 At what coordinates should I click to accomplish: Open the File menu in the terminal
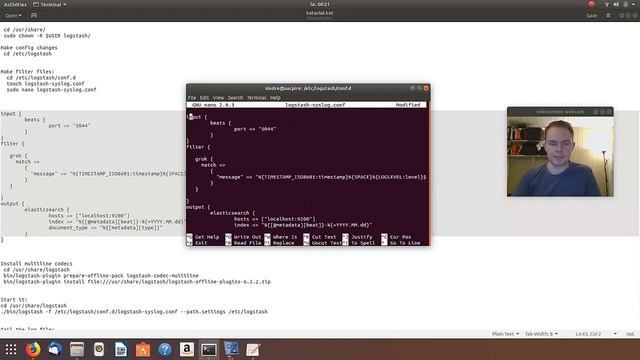click(x=191, y=98)
